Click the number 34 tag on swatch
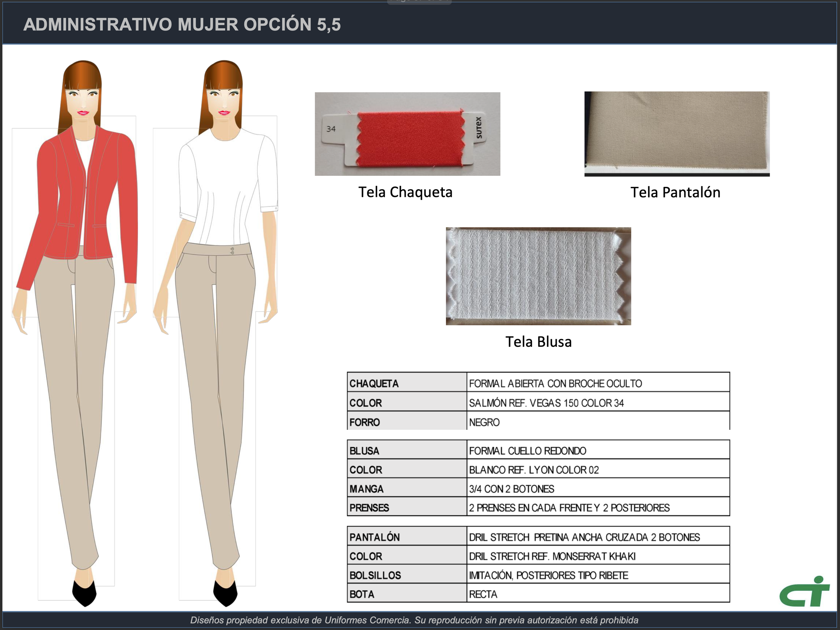840x630 pixels. [x=331, y=129]
